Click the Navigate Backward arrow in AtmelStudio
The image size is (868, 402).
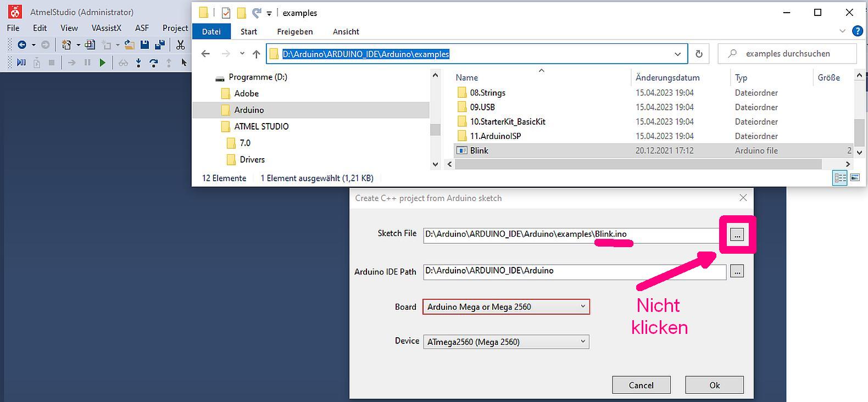(x=22, y=44)
